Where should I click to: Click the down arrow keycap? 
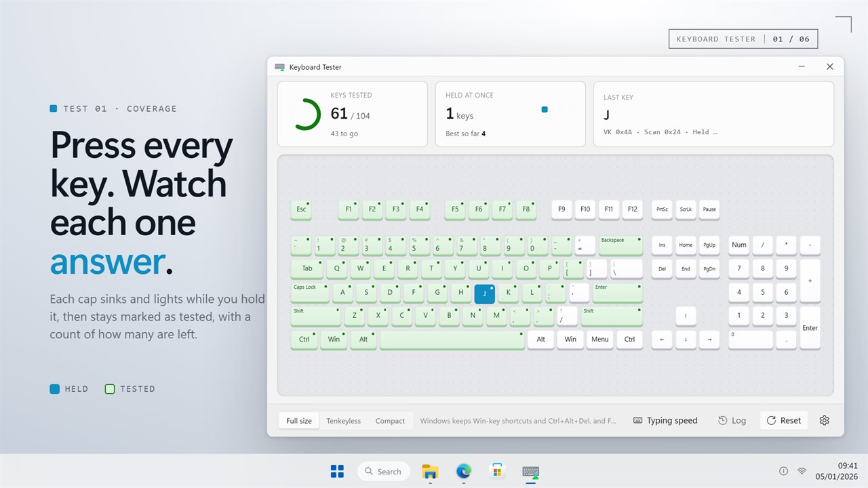point(686,340)
